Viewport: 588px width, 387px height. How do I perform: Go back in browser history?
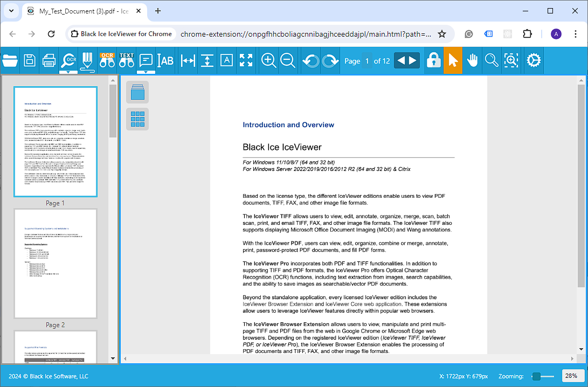point(12,34)
